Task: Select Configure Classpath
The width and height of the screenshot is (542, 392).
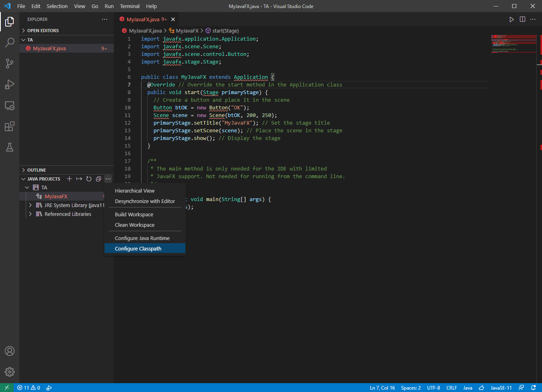Action: pyautogui.click(x=145, y=249)
